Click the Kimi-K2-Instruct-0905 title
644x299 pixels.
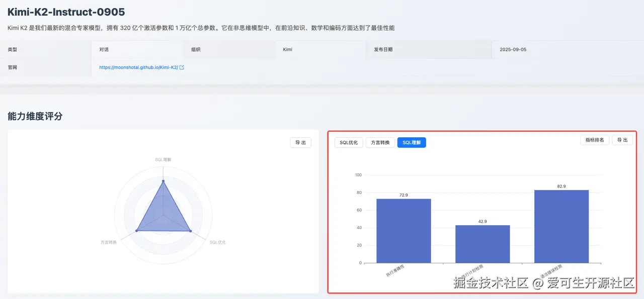(66, 12)
